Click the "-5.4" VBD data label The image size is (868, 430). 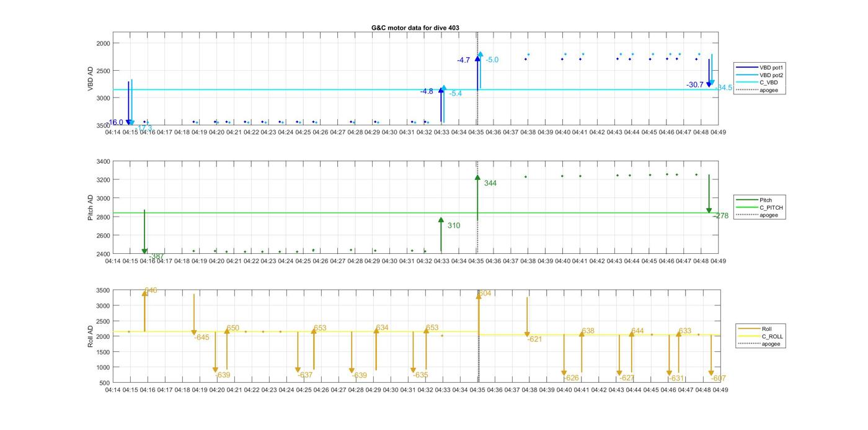(x=456, y=94)
